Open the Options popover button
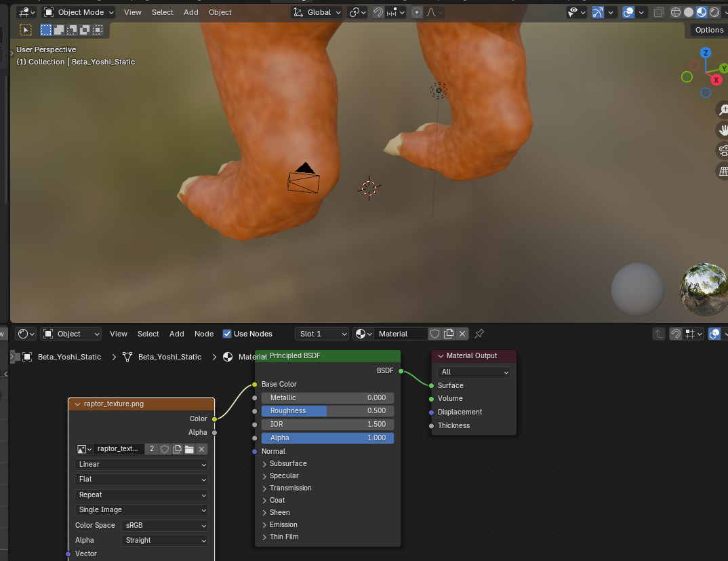The width and height of the screenshot is (728, 561). [x=709, y=30]
